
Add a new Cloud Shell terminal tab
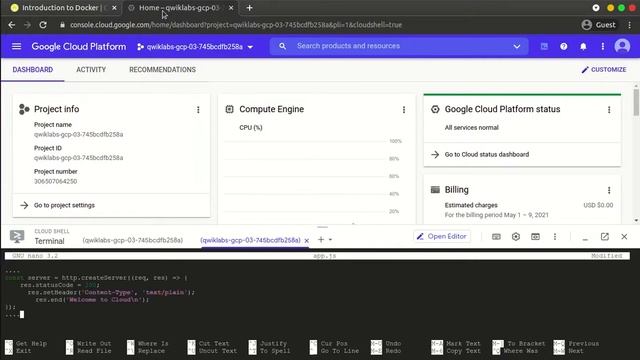tap(321, 240)
